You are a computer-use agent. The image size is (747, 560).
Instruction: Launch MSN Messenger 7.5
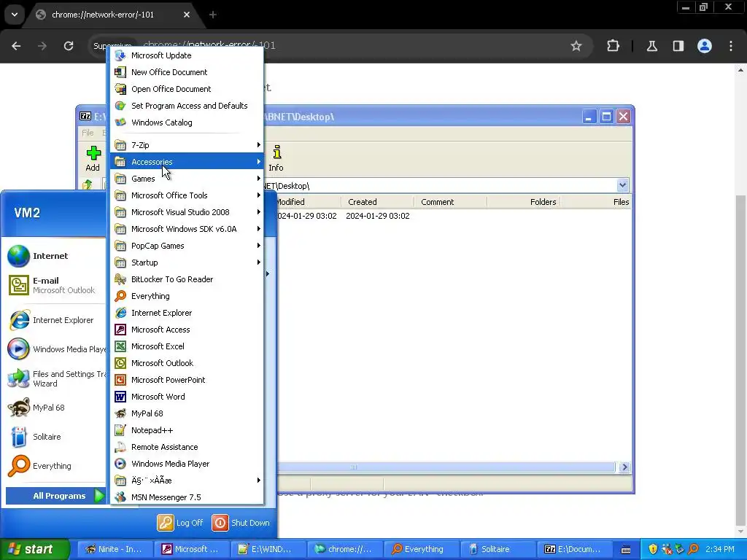pyautogui.click(x=187, y=497)
